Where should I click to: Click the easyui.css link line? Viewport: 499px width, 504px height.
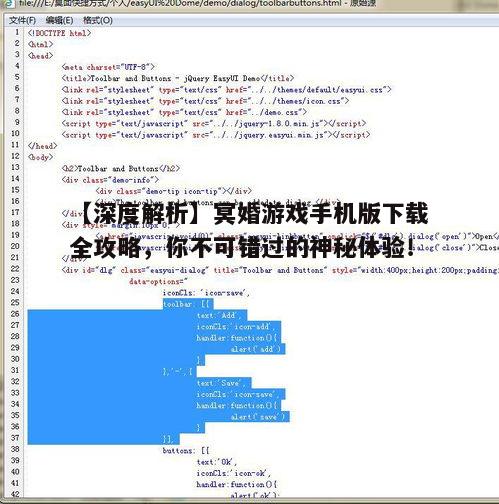pos(226,90)
